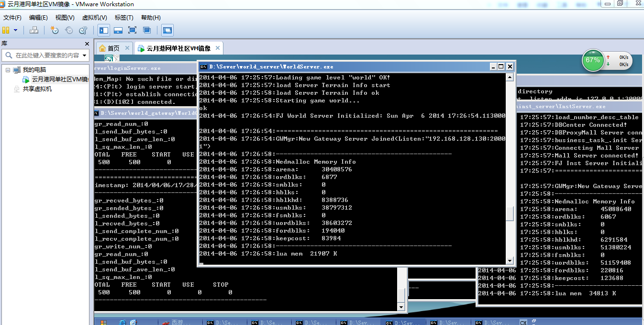Close the 库 library panel
The height and width of the screenshot is (325, 644).
pyautogui.click(x=87, y=44)
